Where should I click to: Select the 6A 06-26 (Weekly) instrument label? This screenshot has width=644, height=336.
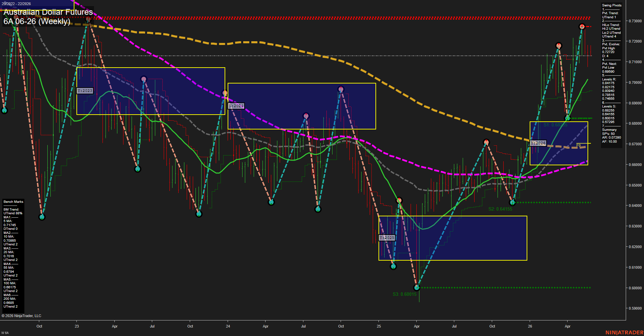(x=37, y=21)
